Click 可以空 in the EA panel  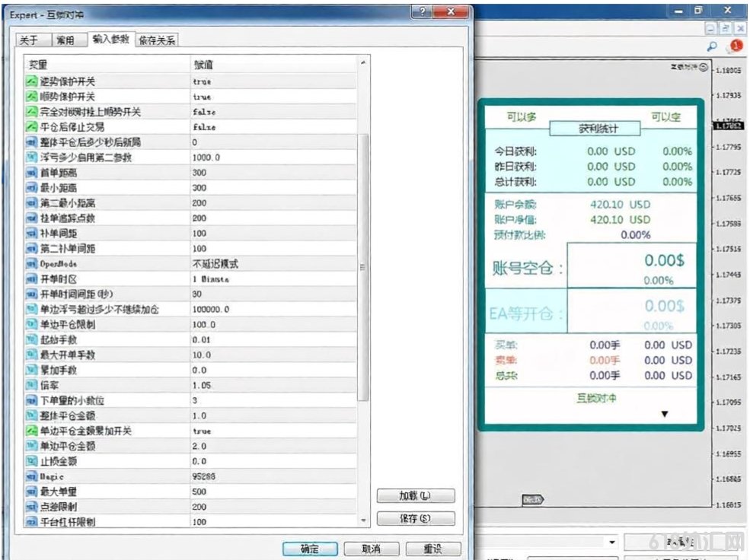pos(665,117)
